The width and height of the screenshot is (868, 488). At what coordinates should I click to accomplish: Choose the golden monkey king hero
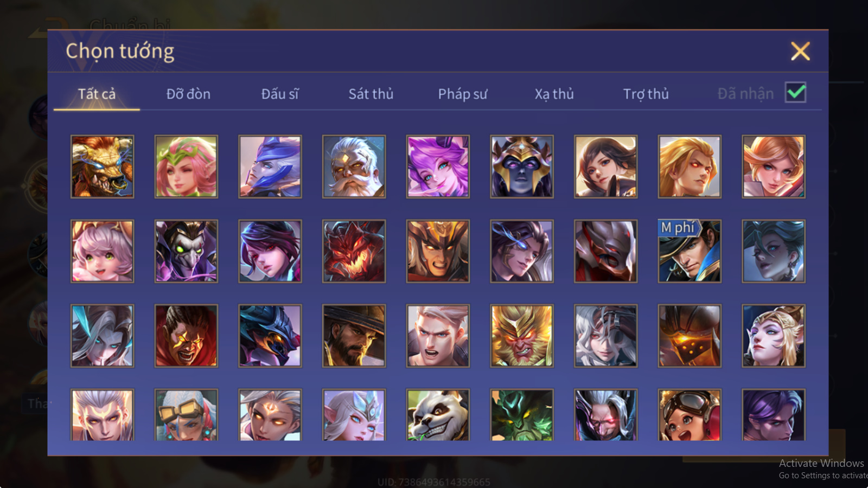point(522,336)
